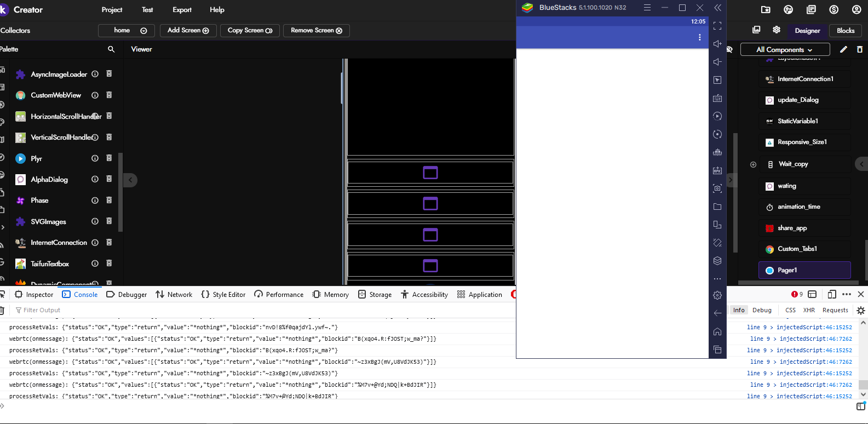
Task: Toggle the Debug log filter
Action: tap(762, 310)
